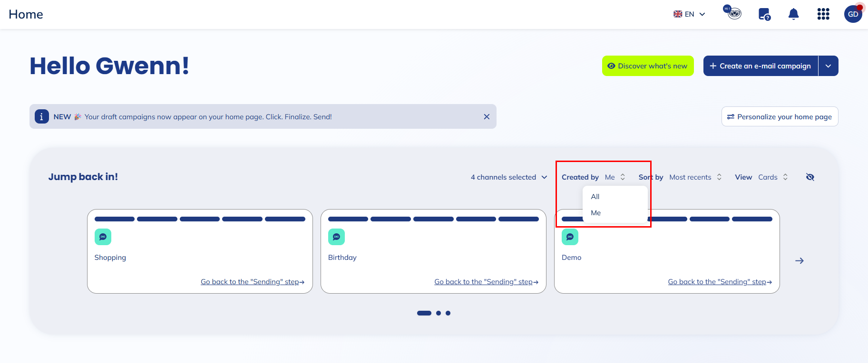
Task: Click next arrow in campaign carousel
Action: point(800,261)
